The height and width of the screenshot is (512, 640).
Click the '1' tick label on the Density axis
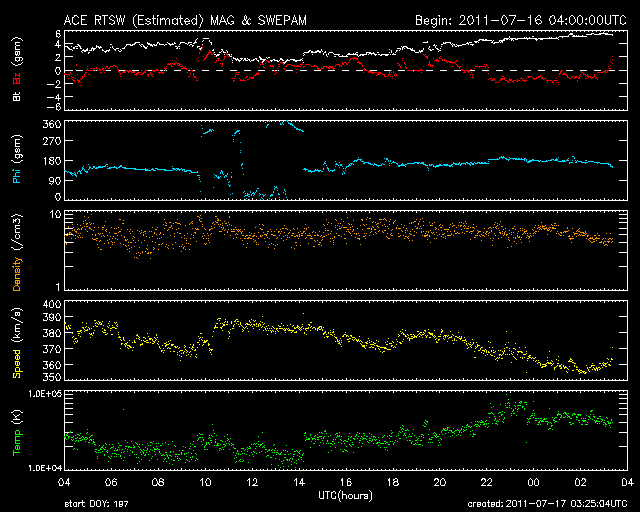tap(58, 287)
